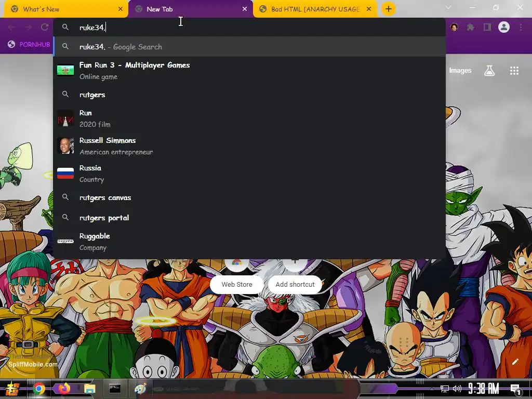Viewport: 532px width, 399px height.
Task: Select the rutgers search suggestion
Action: coord(249,95)
